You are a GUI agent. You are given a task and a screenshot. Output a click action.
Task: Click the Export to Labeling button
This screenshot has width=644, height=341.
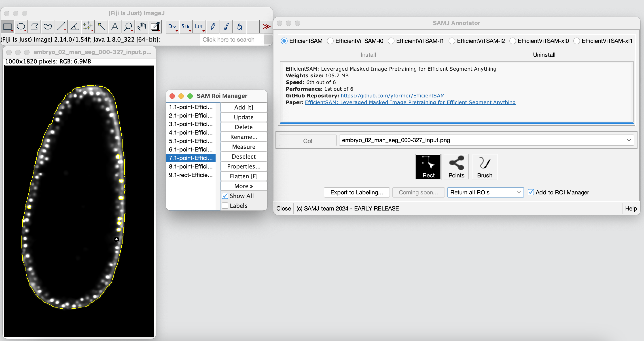pyautogui.click(x=356, y=192)
